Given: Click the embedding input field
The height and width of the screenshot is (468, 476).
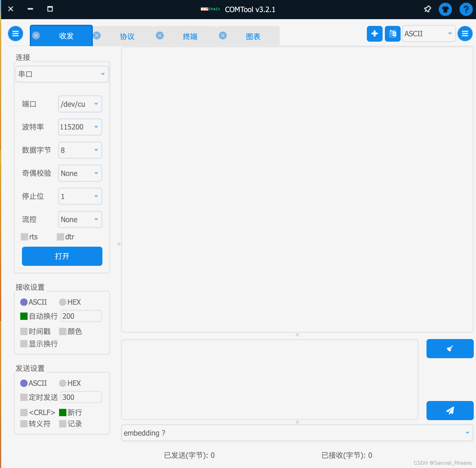Looking at the screenshot, I should pos(253,433).
